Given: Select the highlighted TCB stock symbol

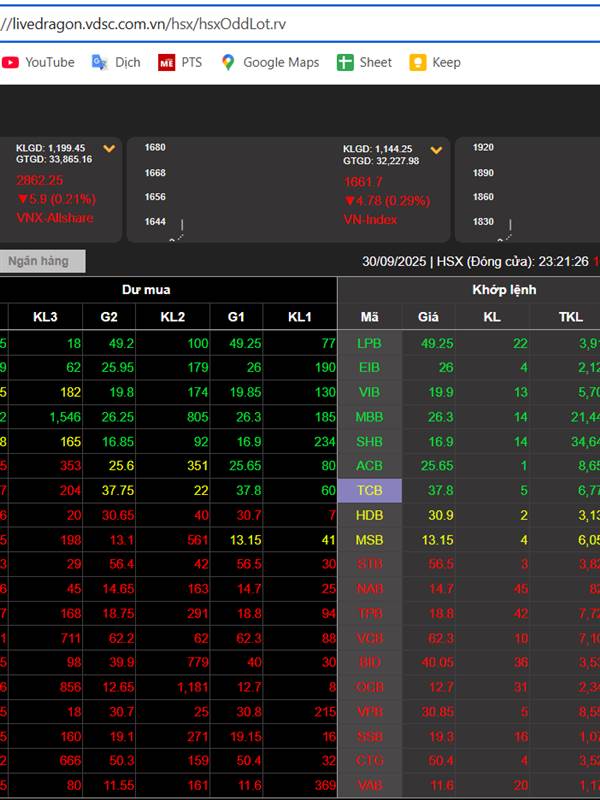Looking at the screenshot, I should coord(369,490).
